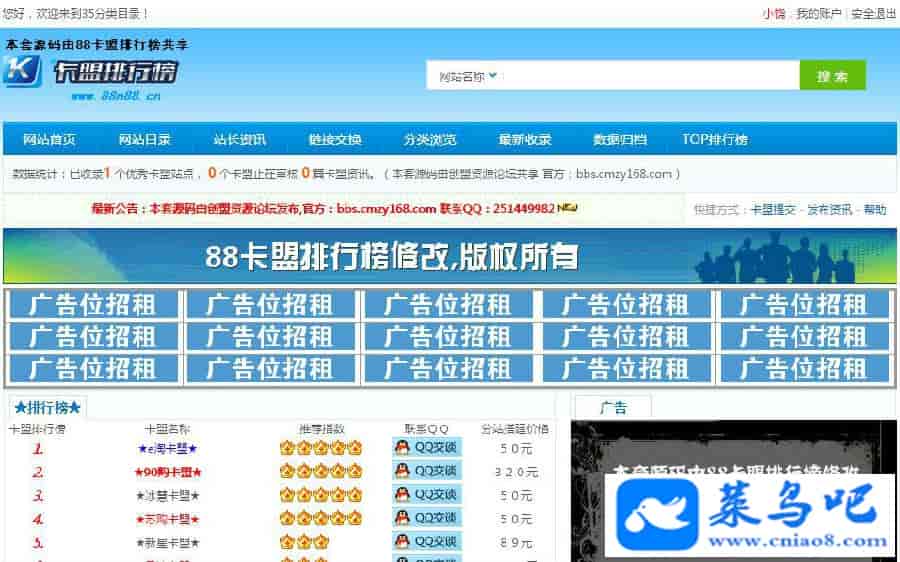
Task: Click the 88卡盟排行榜修改 banner image
Action: point(449,257)
